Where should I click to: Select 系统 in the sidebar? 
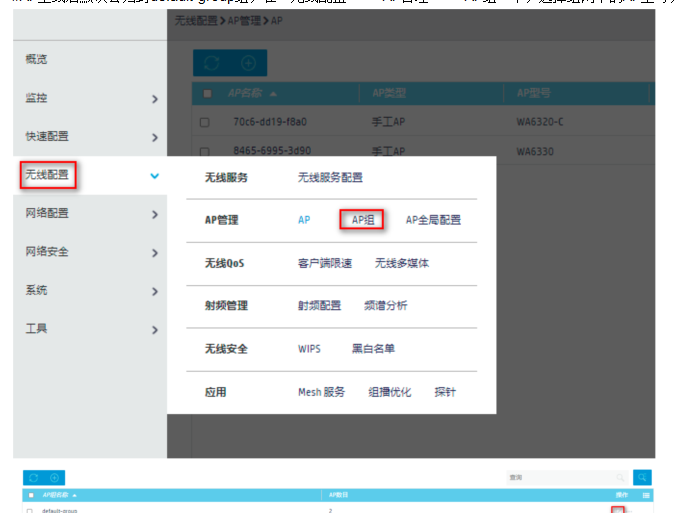(36, 290)
